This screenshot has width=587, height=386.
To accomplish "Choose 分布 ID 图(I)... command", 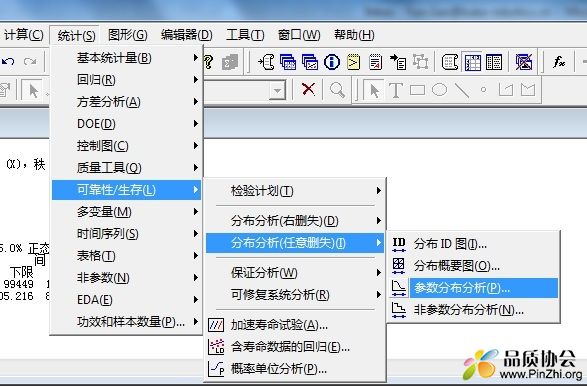I will tap(473, 244).
